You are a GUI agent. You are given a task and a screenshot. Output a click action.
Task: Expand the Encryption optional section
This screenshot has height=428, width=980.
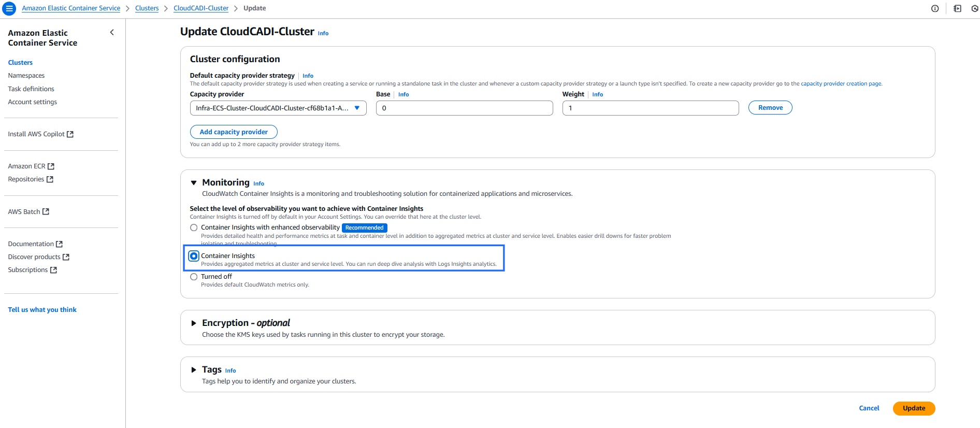(x=194, y=323)
